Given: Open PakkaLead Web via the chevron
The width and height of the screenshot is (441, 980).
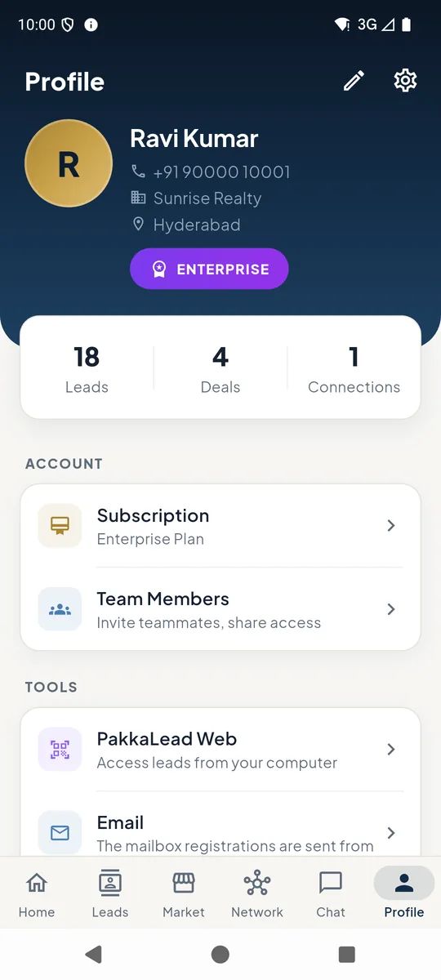Looking at the screenshot, I should 391,750.
